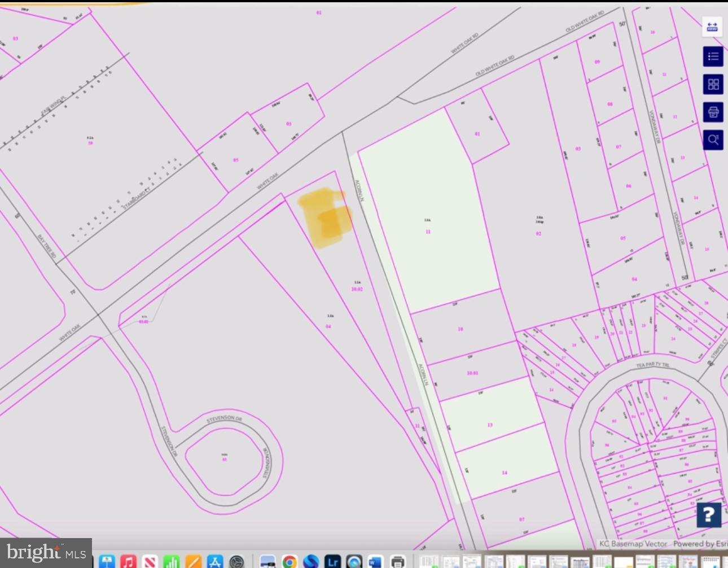Click the print map icon
Image resolution: width=728 pixels, height=568 pixels.
[713, 112]
